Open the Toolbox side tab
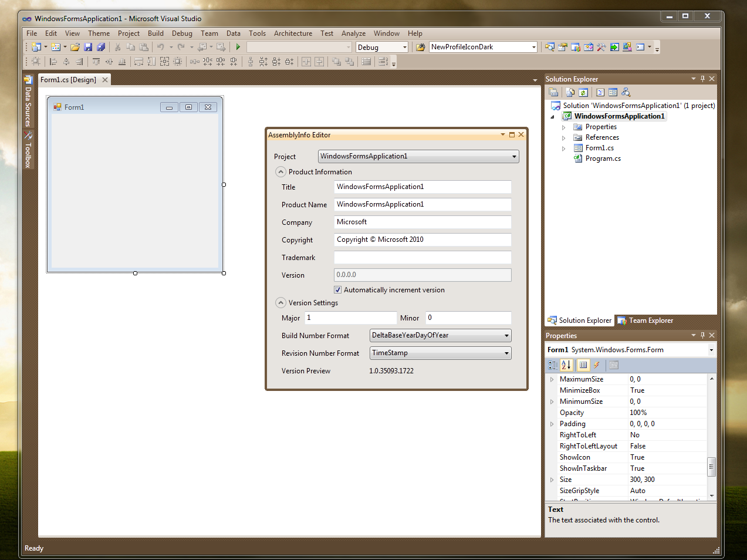The height and width of the screenshot is (560, 747). coord(28,150)
